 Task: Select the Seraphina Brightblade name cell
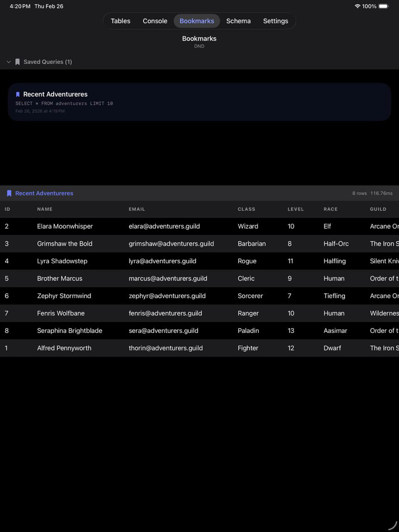(x=70, y=330)
